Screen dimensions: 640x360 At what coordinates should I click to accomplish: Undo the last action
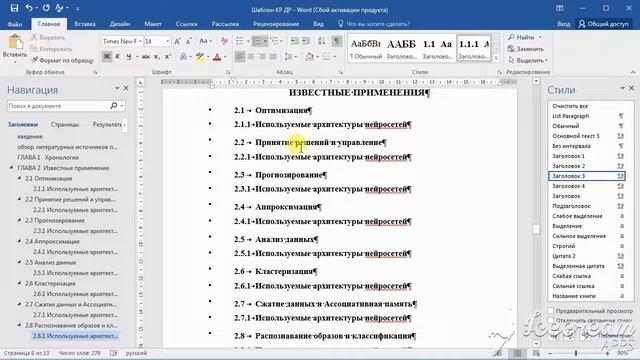pos(29,8)
